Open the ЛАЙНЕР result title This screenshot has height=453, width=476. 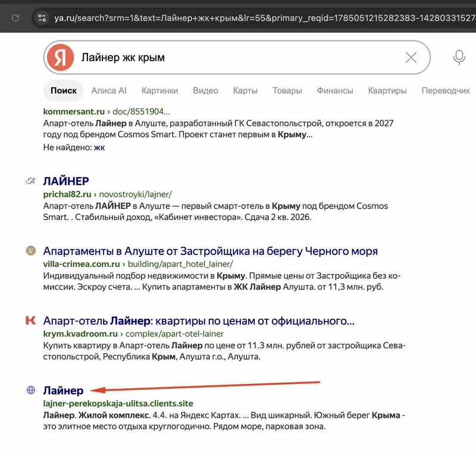66,181
